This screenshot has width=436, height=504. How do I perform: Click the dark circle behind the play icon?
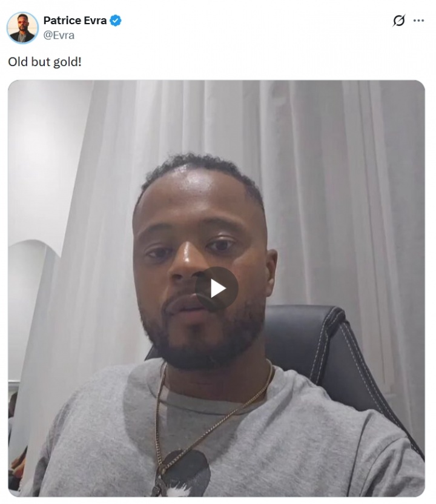217,288
